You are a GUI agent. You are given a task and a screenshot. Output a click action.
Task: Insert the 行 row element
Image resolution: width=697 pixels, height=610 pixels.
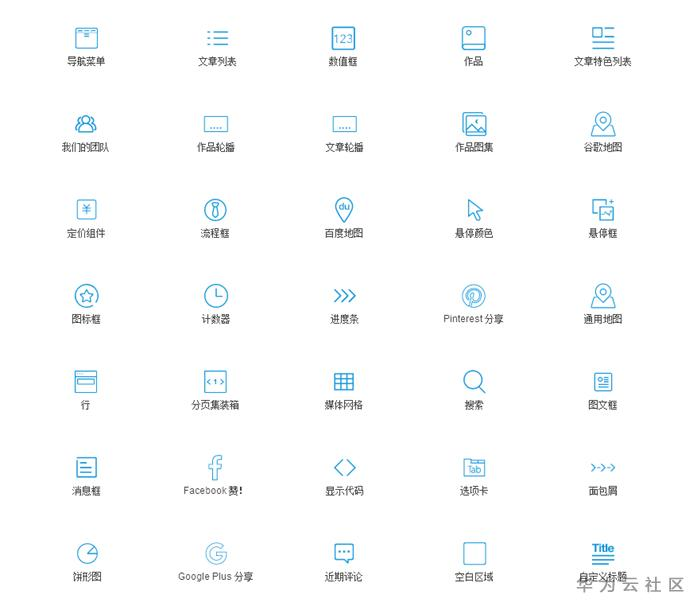(x=86, y=381)
